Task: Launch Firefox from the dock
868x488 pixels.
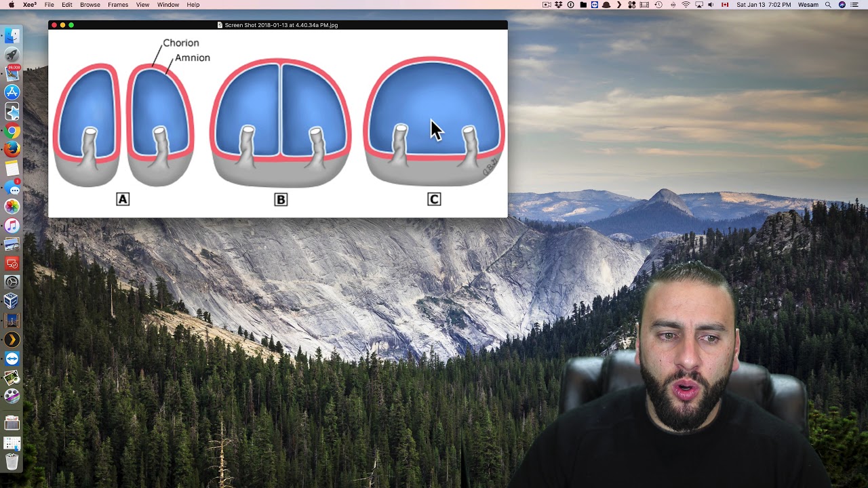Action: pos(12,149)
